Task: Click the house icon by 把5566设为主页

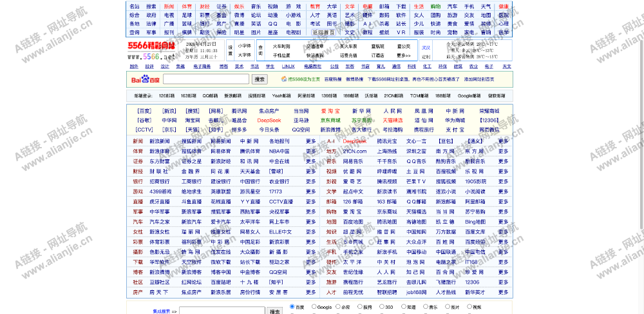Action: coord(284,79)
